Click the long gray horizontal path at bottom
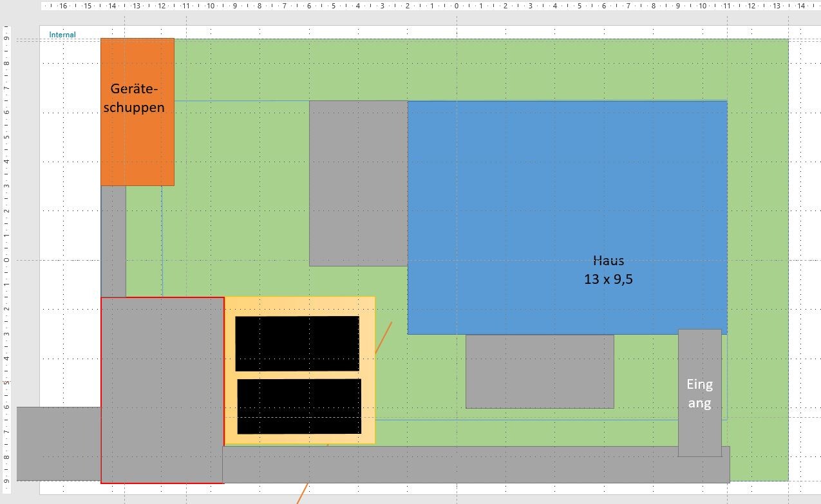Screen dimensions: 821x504 click(x=451, y=465)
